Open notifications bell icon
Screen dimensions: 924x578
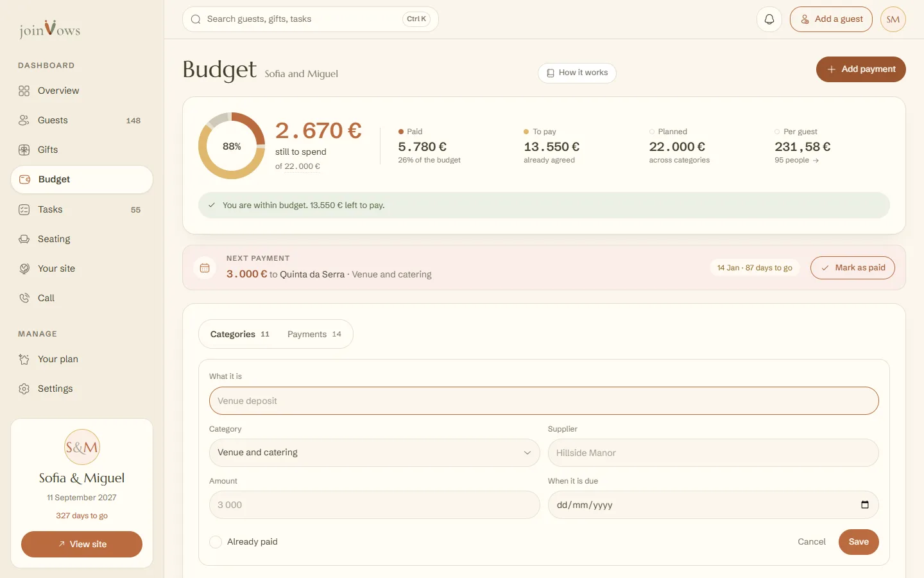pos(769,19)
